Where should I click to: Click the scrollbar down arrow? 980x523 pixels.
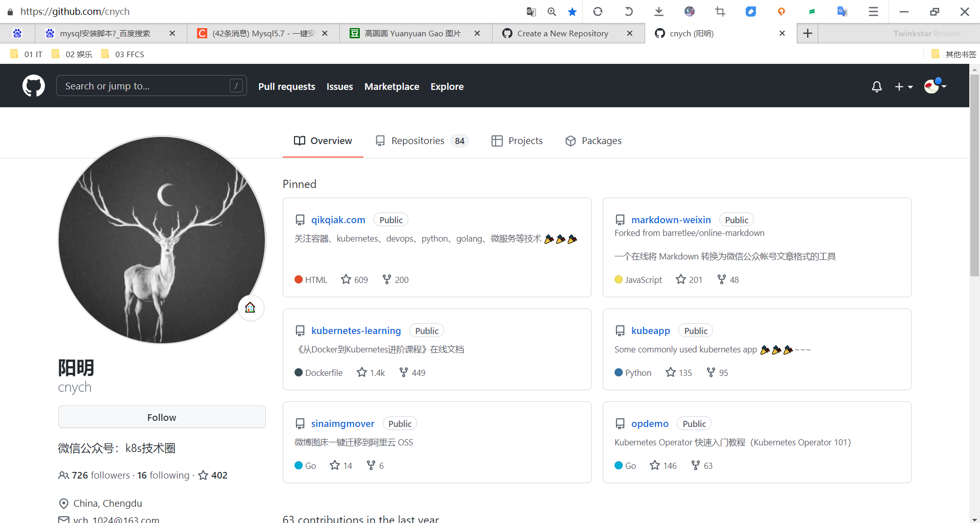pyautogui.click(x=974, y=519)
